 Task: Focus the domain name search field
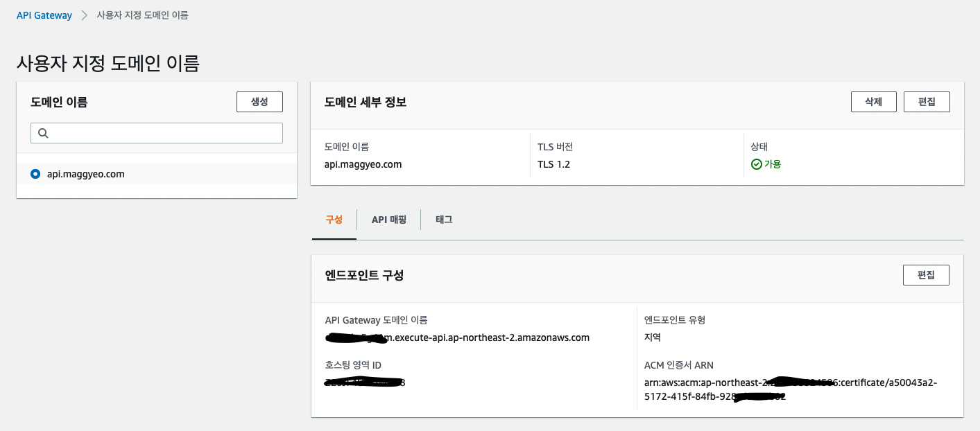click(165, 133)
